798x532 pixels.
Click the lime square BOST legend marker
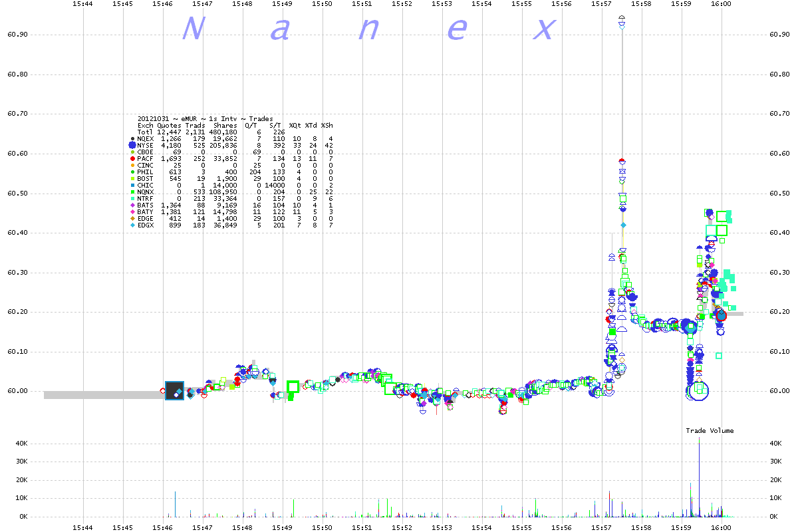click(x=132, y=178)
